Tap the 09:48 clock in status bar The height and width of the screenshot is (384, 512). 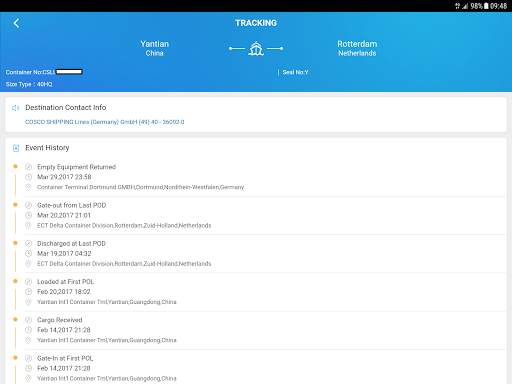[499, 6]
